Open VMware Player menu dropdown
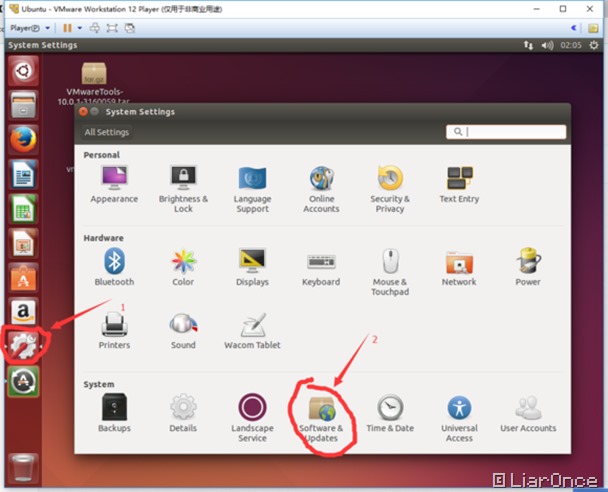The image size is (608, 492). click(x=30, y=28)
